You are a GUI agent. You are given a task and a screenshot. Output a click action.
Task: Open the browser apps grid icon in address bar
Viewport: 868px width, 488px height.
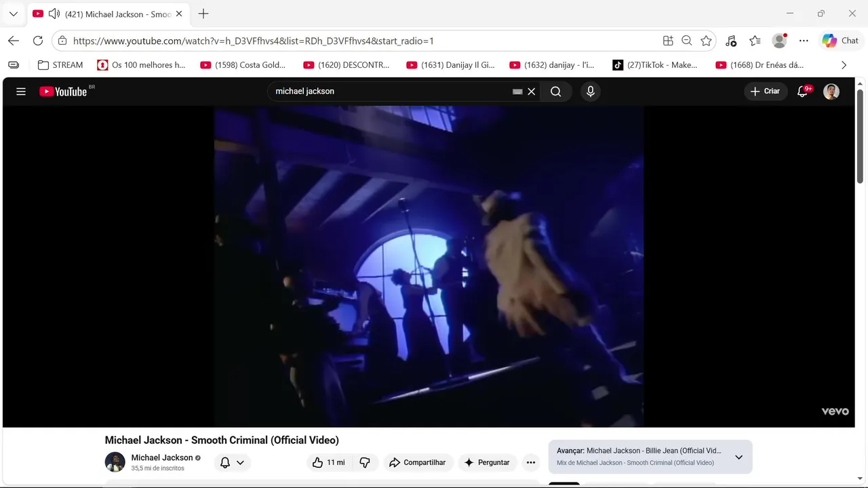point(668,41)
